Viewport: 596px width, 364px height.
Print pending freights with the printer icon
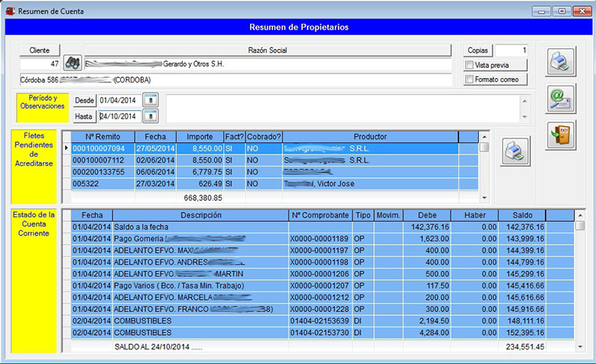(516, 151)
